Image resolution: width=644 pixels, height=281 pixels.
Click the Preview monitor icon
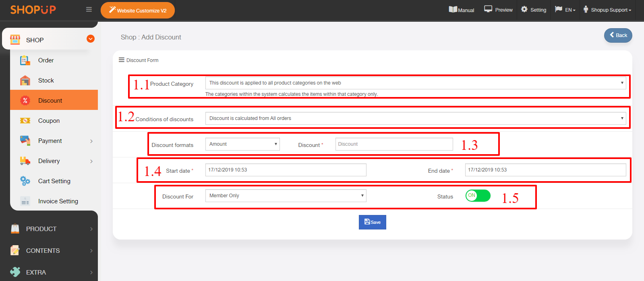488,9
